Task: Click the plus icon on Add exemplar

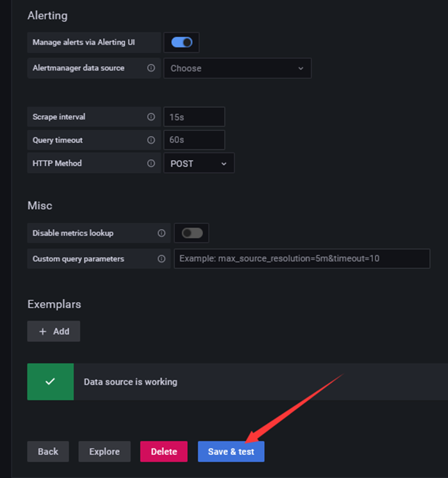Action: (x=43, y=331)
